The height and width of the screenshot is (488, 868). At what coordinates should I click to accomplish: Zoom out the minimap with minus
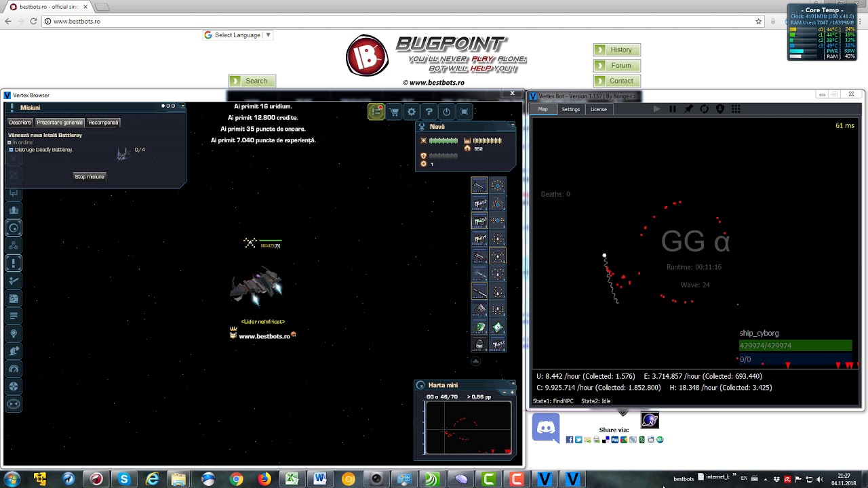pos(505,392)
